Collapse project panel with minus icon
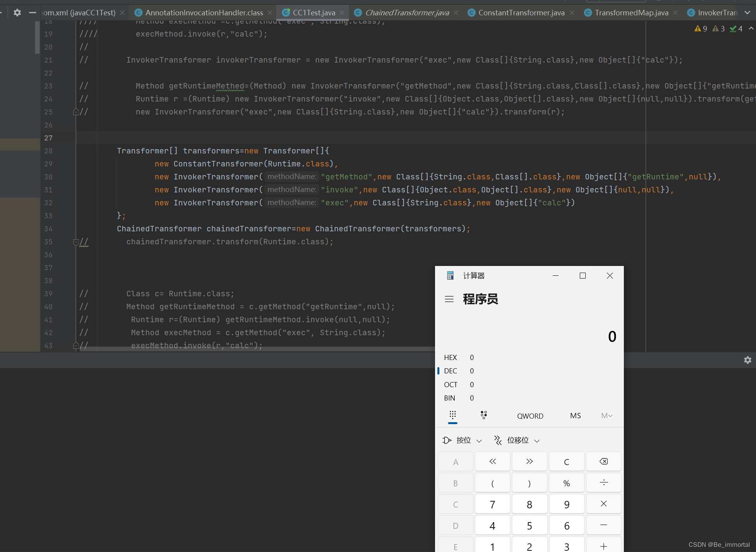 click(33, 13)
